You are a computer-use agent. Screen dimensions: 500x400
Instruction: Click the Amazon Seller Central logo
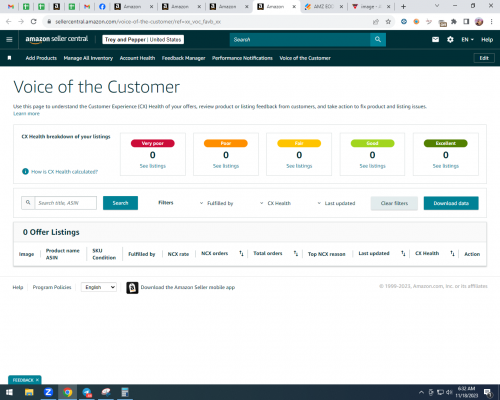click(57, 39)
